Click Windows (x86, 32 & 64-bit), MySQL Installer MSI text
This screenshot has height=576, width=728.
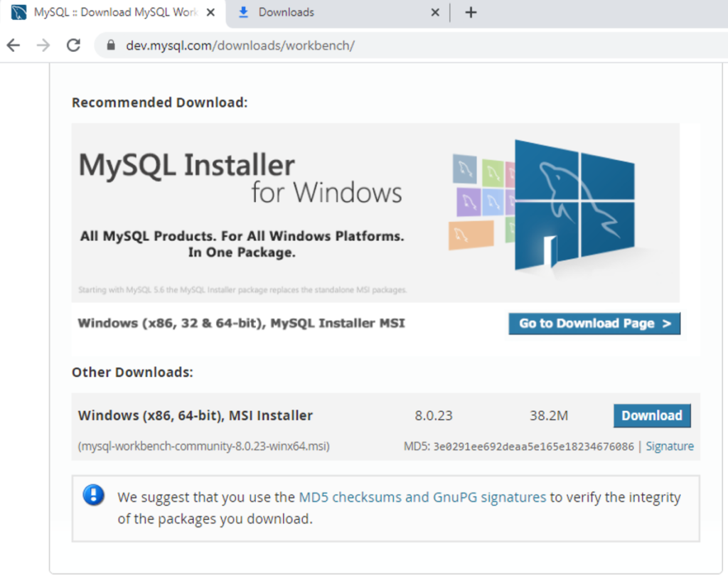pos(242,324)
